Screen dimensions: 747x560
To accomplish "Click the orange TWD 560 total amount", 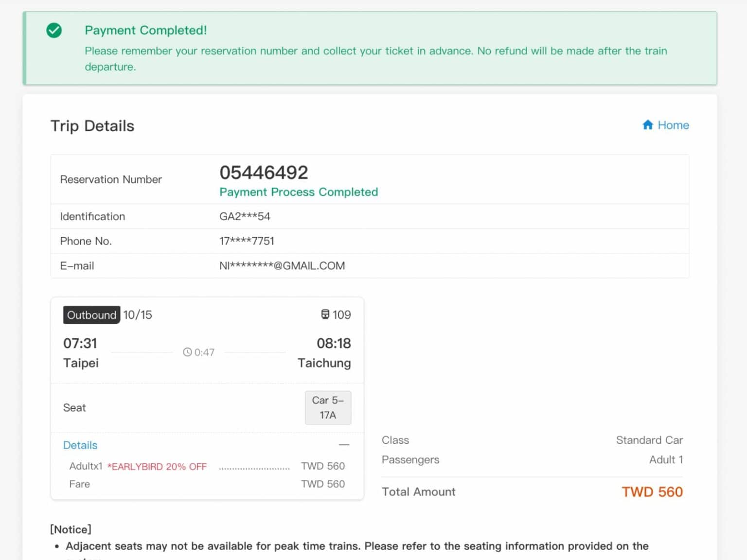I will click(x=652, y=492).
